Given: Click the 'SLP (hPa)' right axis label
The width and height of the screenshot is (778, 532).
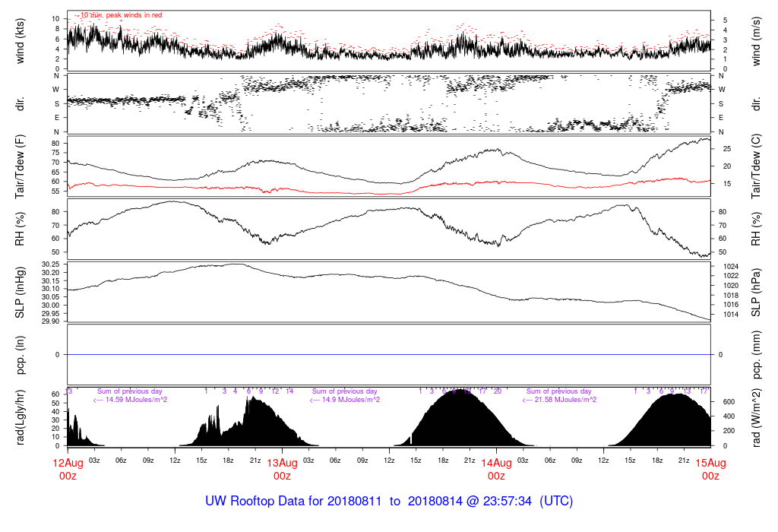Looking at the screenshot, I should [757, 293].
